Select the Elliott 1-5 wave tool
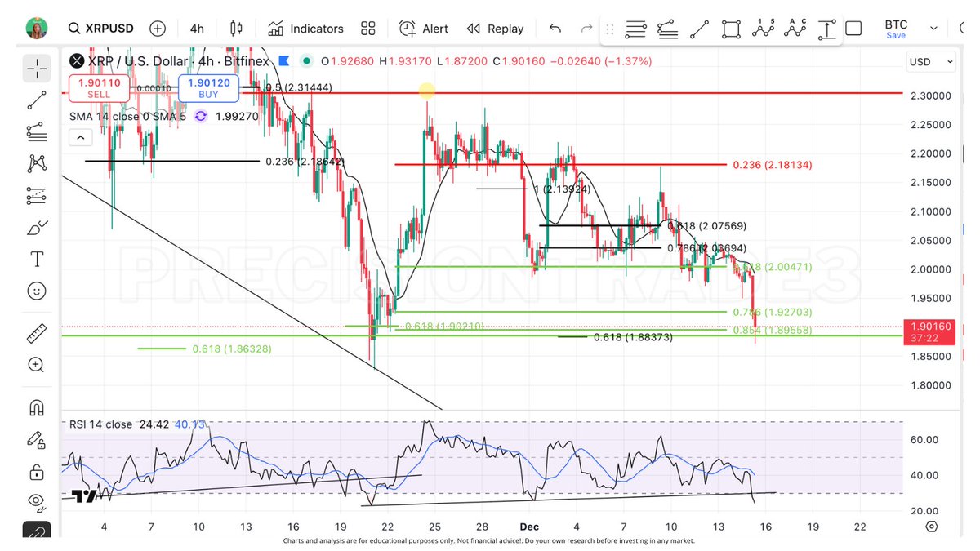The image size is (980, 551). (x=763, y=29)
